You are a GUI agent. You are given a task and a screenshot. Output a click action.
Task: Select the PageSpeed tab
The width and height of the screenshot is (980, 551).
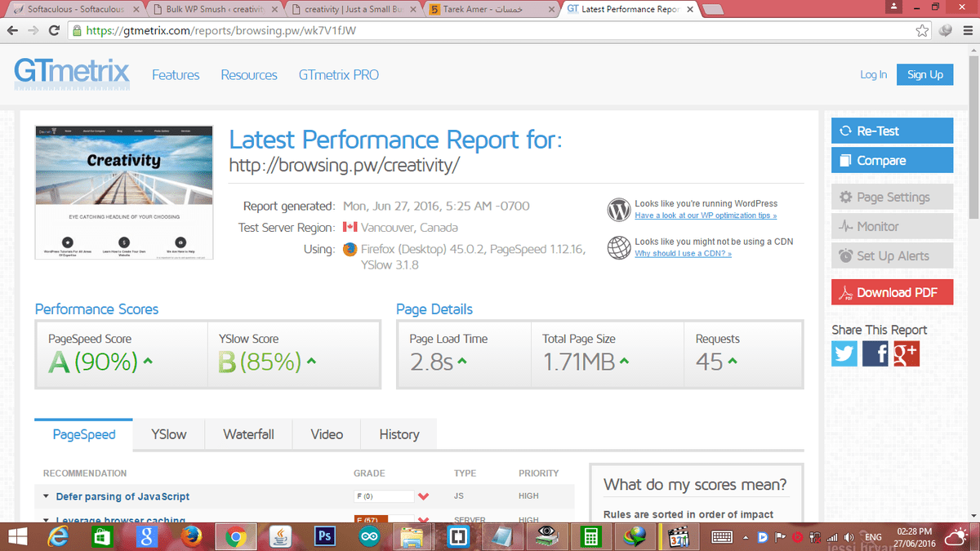(84, 434)
